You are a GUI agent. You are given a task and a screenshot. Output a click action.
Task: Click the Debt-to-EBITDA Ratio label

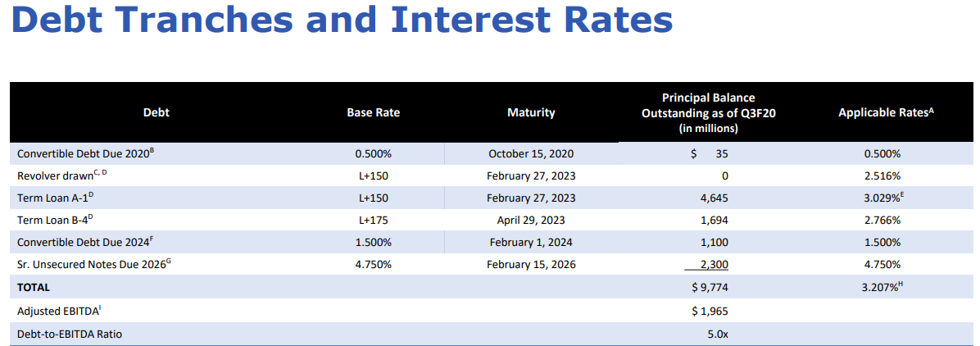point(70,335)
